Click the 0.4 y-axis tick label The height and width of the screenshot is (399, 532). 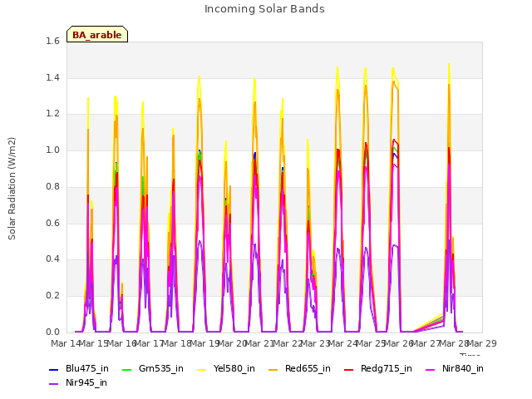(x=52, y=259)
